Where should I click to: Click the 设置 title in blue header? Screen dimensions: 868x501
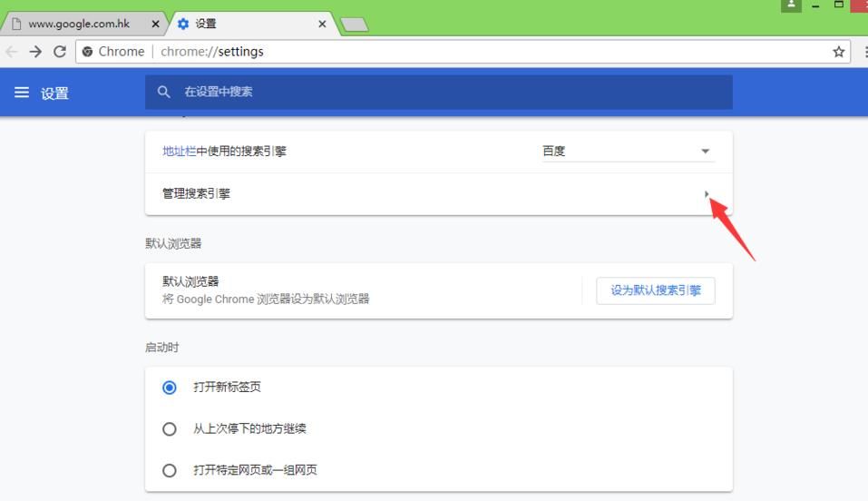coord(54,93)
